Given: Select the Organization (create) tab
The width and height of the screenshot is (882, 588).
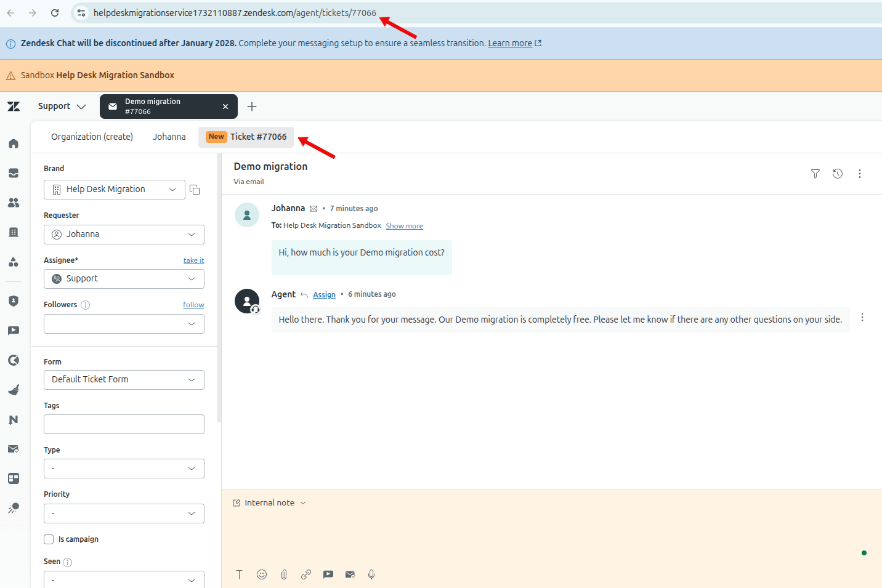Looking at the screenshot, I should click(x=92, y=137).
